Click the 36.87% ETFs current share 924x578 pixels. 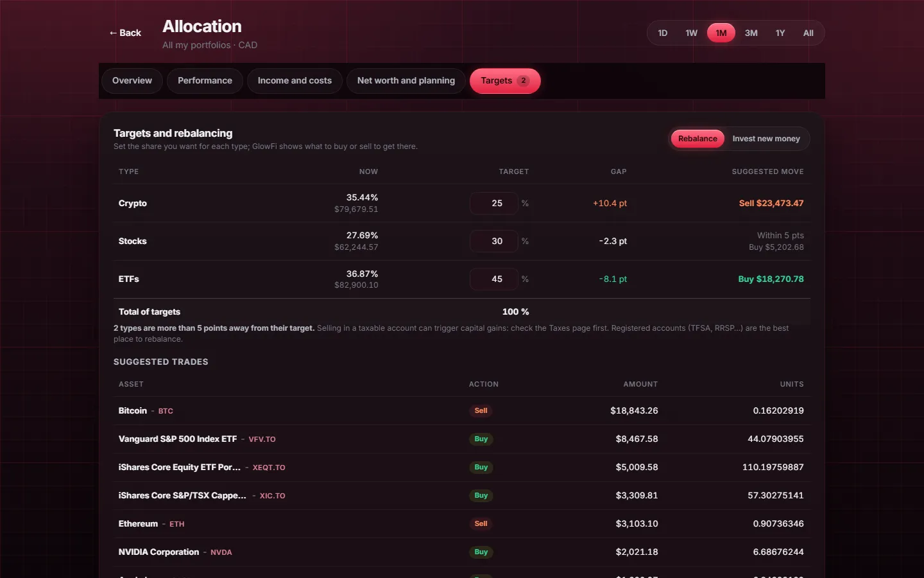coord(362,274)
